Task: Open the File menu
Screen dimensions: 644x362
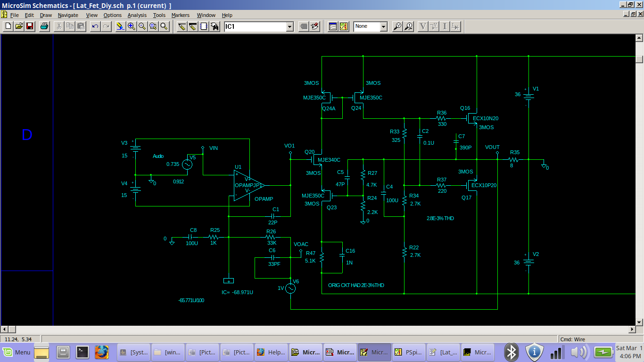Action: tap(14, 15)
